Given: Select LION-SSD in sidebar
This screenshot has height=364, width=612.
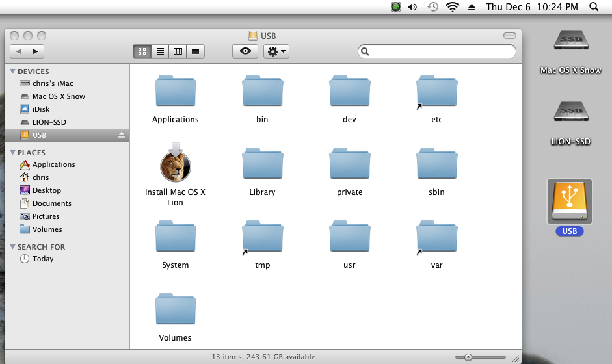Looking at the screenshot, I should click(x=67, y=122).
